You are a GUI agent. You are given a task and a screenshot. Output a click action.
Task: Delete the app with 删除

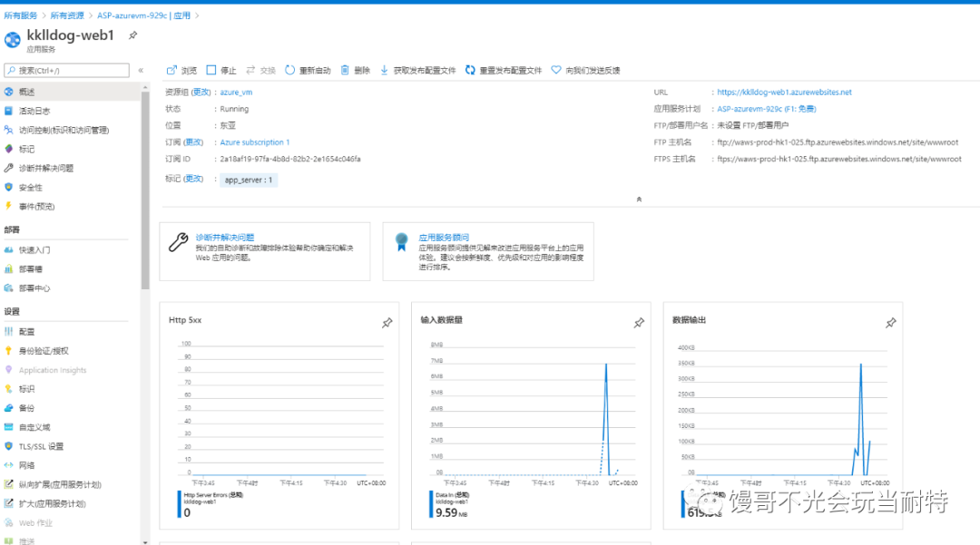(x=355, y=71)
